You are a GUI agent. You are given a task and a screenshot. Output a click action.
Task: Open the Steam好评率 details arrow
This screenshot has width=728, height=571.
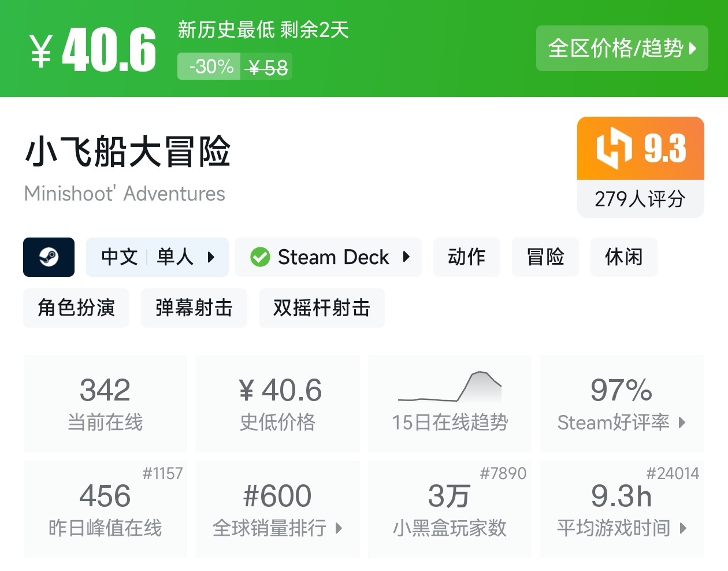(682, 422)
